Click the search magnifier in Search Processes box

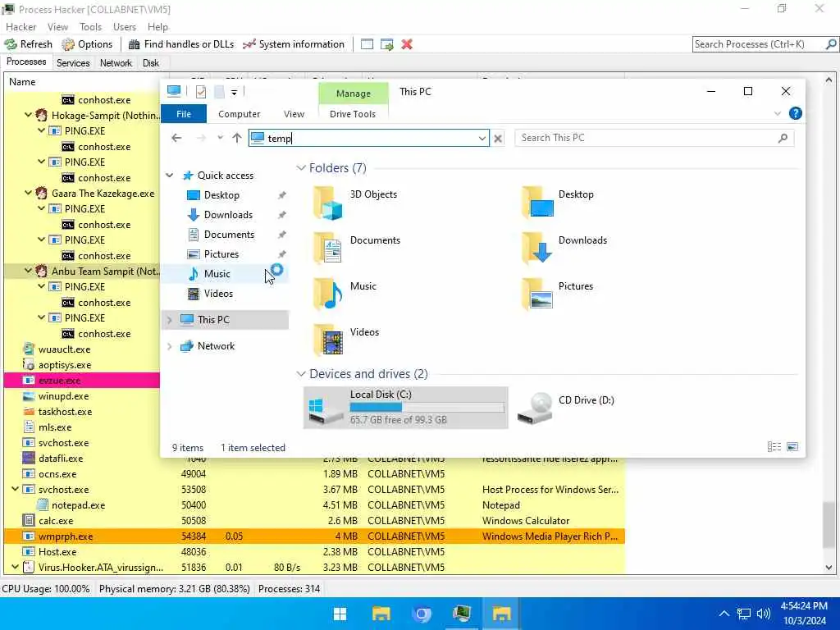pyautogui.click(x=831, y=44)
